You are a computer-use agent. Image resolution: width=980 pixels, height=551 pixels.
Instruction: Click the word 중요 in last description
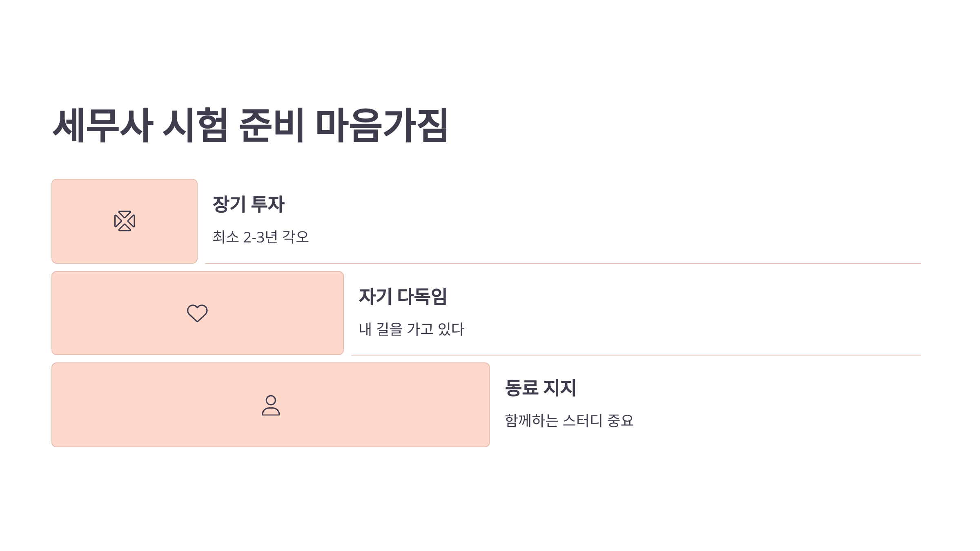[620, 420]
